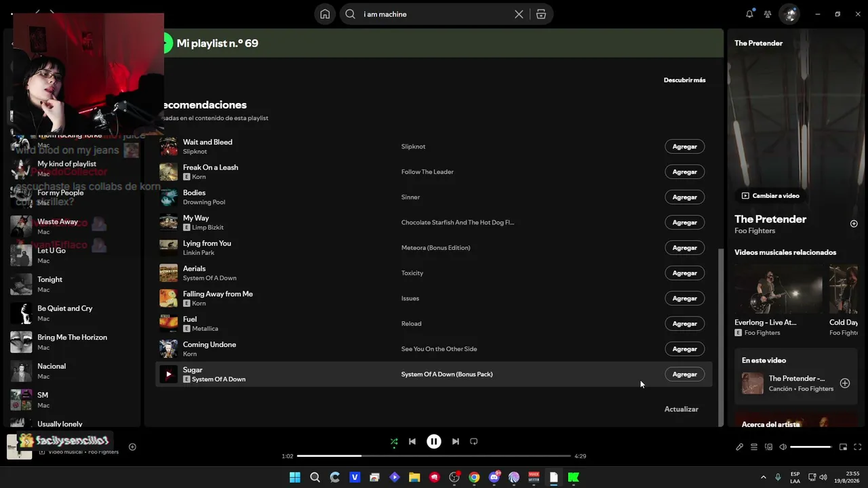
Task: Open Follow The Leader album link
Action: pyautogui.click(x=427, y=172)
